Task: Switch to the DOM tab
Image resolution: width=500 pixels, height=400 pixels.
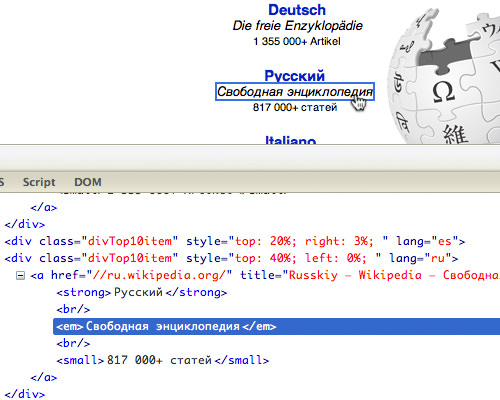Action: (88, 182)
